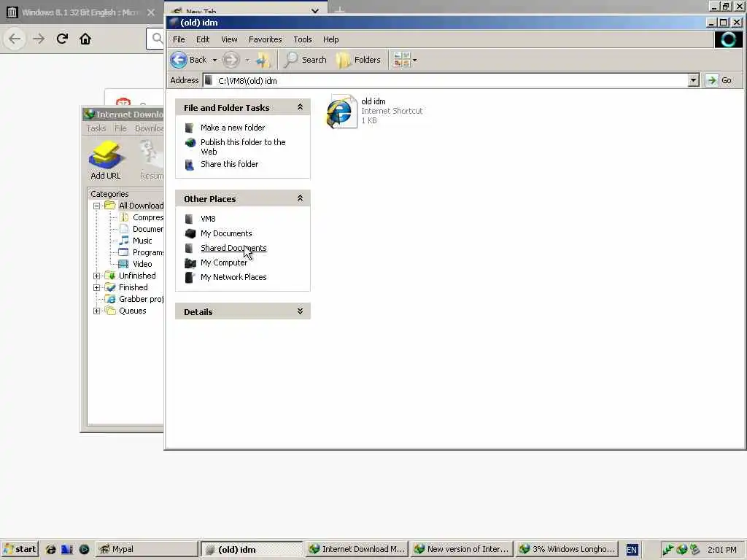
Task: Click the IDM system tray icon
Action: (x=682, y=550)
